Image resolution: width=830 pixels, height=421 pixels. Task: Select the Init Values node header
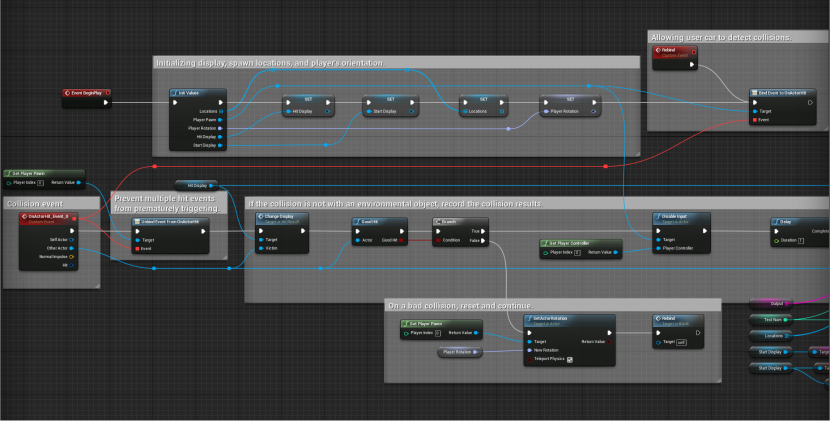(198, 93)
